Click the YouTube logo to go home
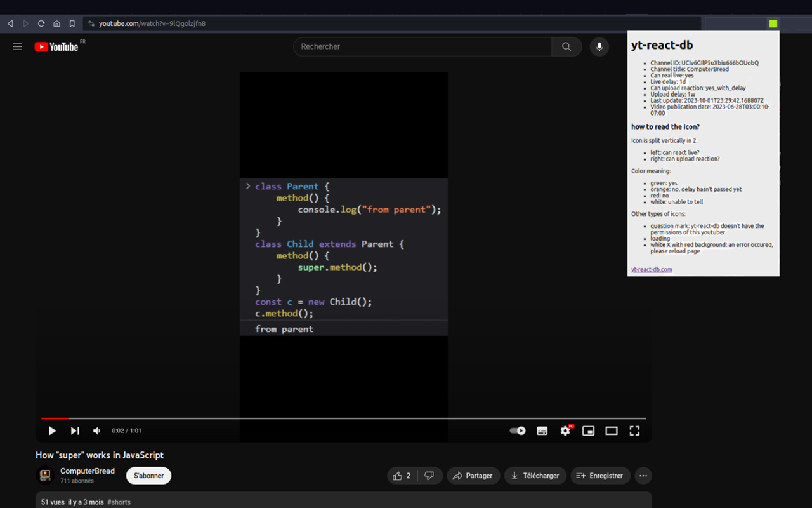 point(56,47)
